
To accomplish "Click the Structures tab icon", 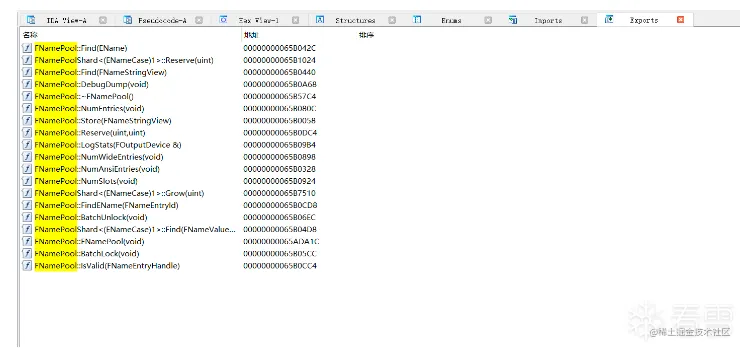I will coord(320,20).
